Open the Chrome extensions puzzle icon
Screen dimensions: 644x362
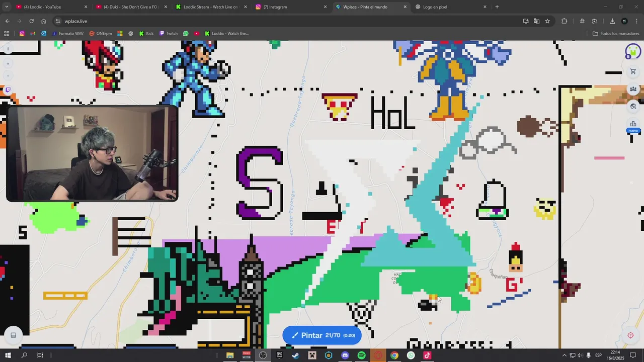[564, 21]
